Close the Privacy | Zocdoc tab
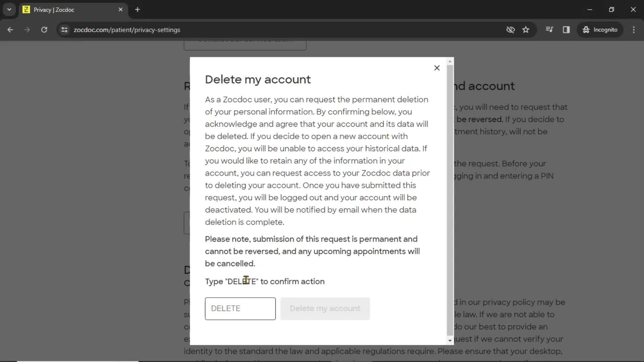644x362 pixels. (120, 10)
